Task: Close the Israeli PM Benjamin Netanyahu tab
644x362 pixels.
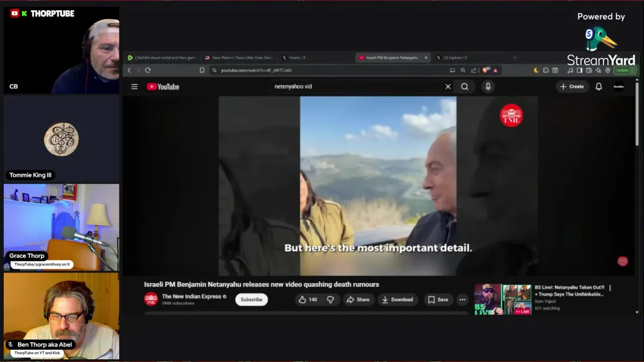Action: click(x=426, y=57)
